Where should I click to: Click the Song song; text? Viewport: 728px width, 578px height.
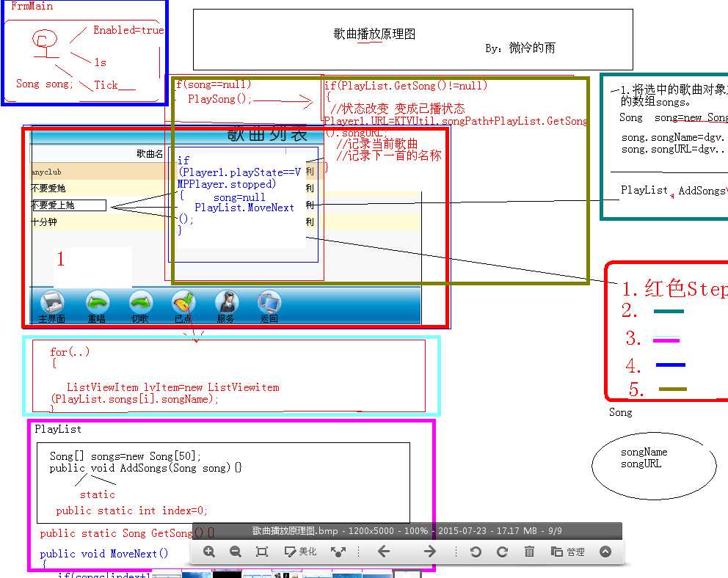[x=45, y=84]
